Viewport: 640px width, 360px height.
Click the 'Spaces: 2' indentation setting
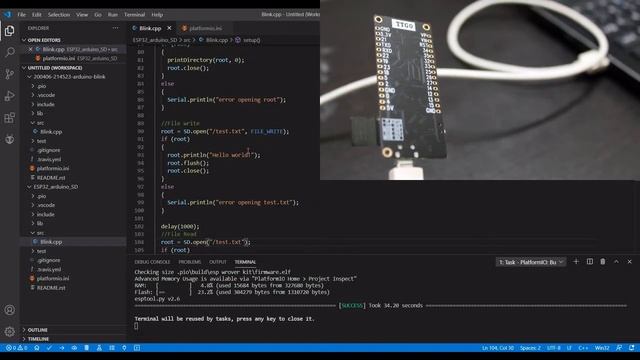coord(530,348)
